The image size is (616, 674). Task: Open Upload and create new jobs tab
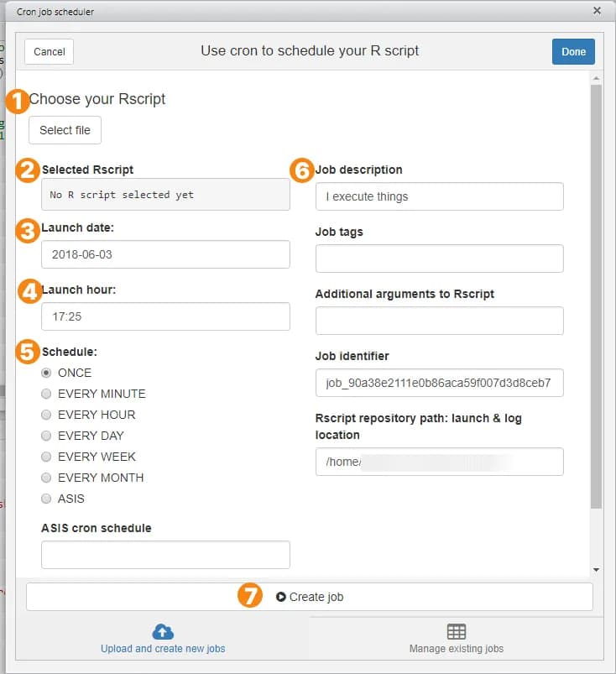click(163, 640)
